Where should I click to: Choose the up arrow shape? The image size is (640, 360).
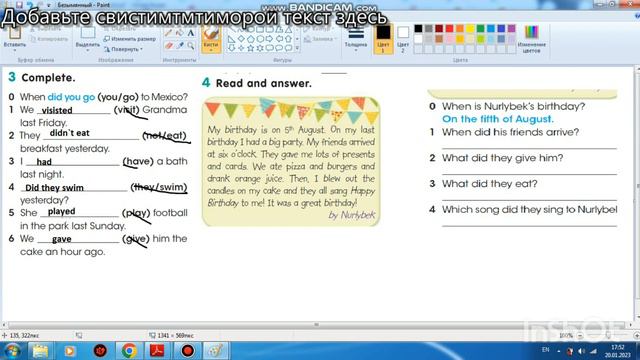(289, 39)
